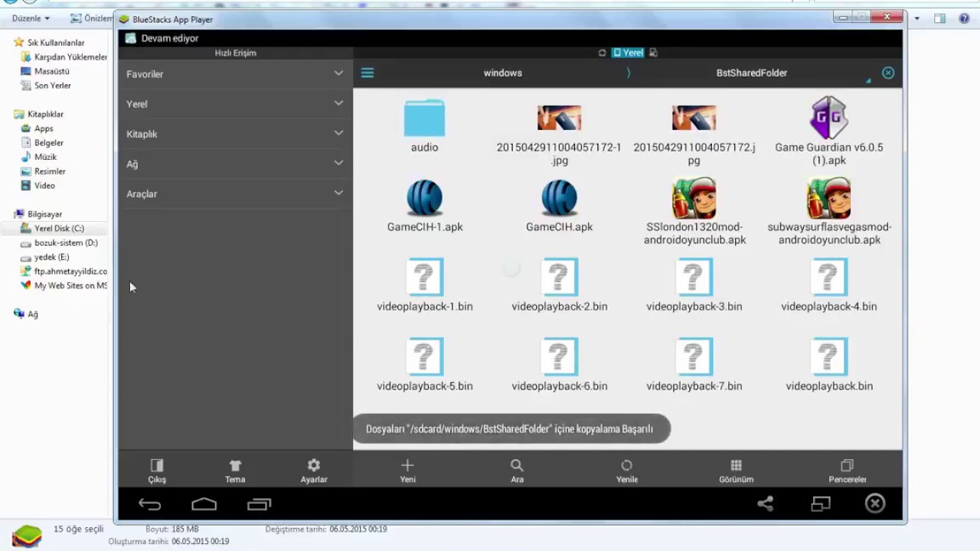Select Game Guardian v6.0.5 apk icon

pos(828,118)
